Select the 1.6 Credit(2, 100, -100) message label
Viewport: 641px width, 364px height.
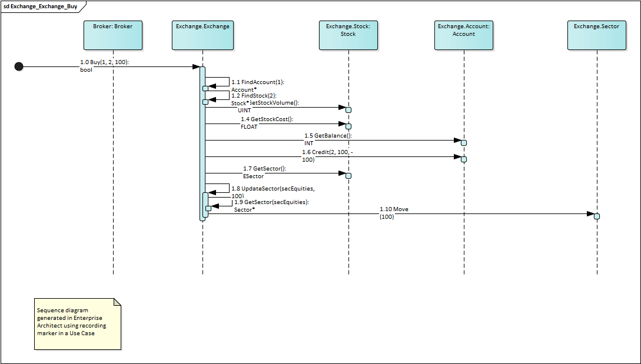coord(328,156)
